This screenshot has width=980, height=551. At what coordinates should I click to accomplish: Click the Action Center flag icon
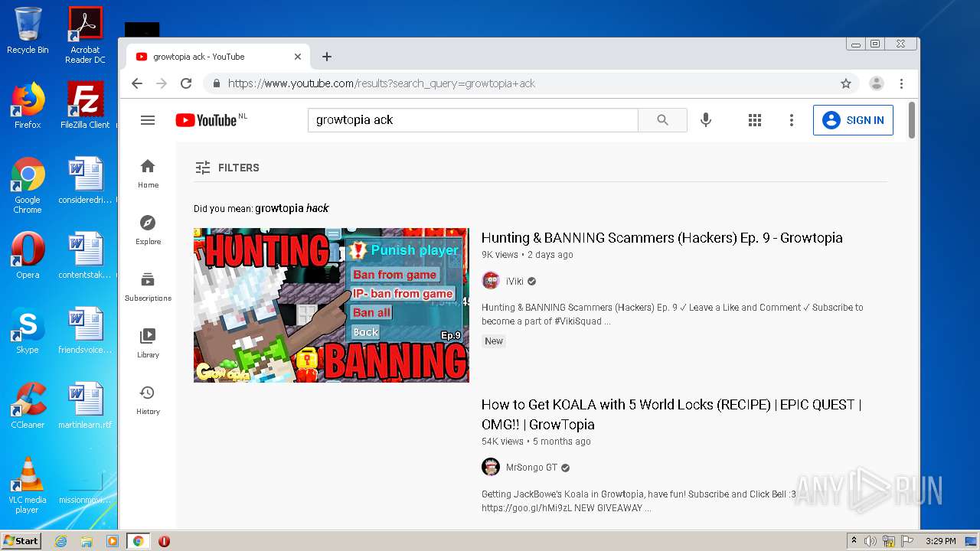pyautogui.click(x=906, y=541)
